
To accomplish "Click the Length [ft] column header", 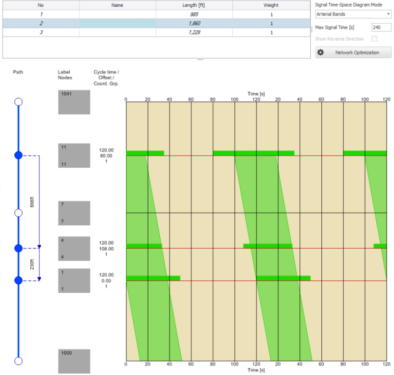I will click(x=194, y=5).
